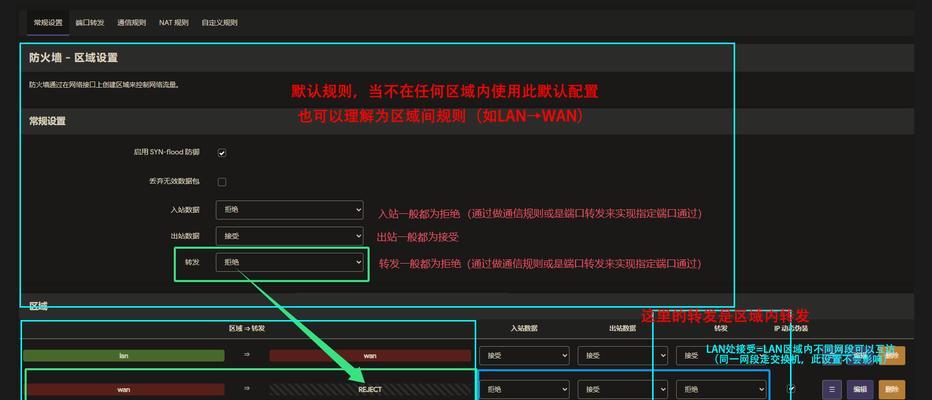Click the 入站数据 column header
932x400 pixels.
tap(524, 328)
